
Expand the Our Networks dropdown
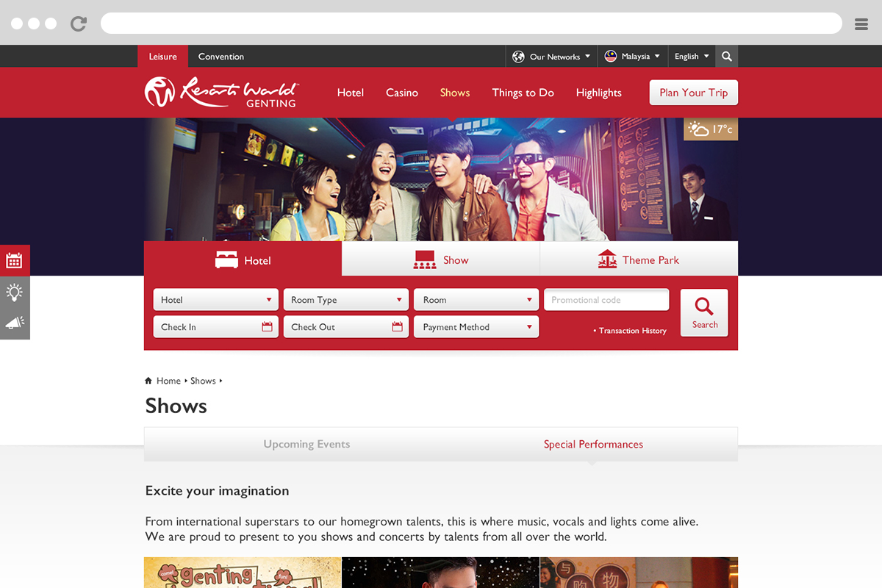coord(551,57)
